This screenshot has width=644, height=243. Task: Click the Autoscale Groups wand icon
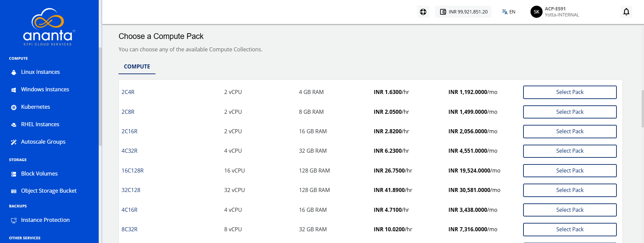point(14,142)
